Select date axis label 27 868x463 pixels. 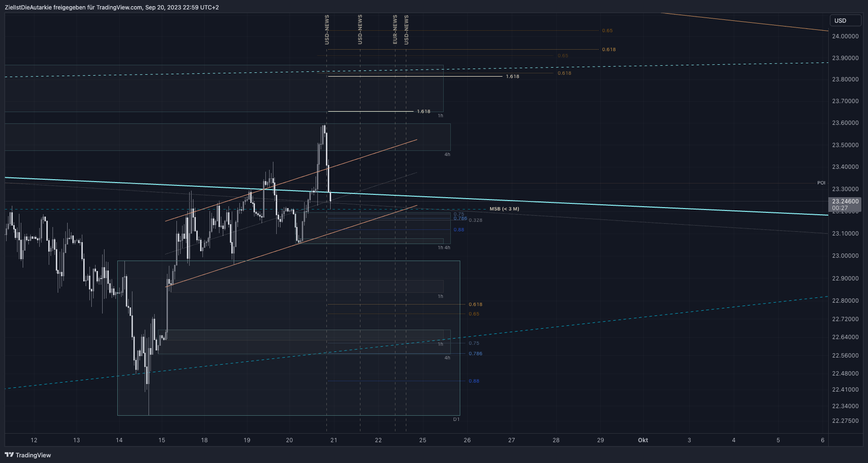tap(512, 440)
